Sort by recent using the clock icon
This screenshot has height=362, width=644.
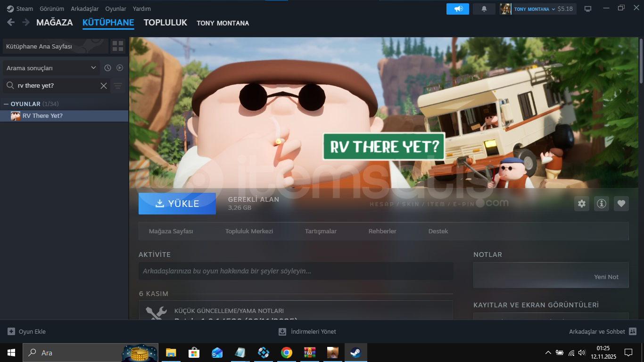pyautogui.click(x=107, y=68)
